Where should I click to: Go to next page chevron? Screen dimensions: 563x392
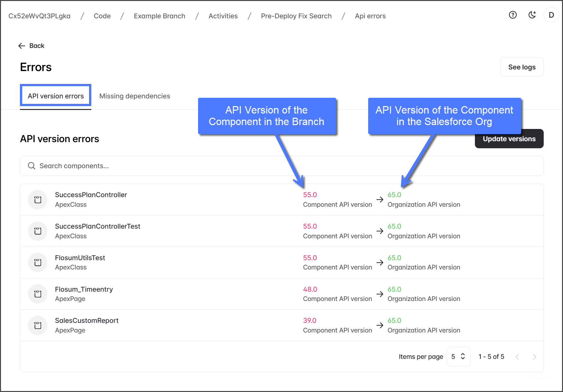click(534, 357)
